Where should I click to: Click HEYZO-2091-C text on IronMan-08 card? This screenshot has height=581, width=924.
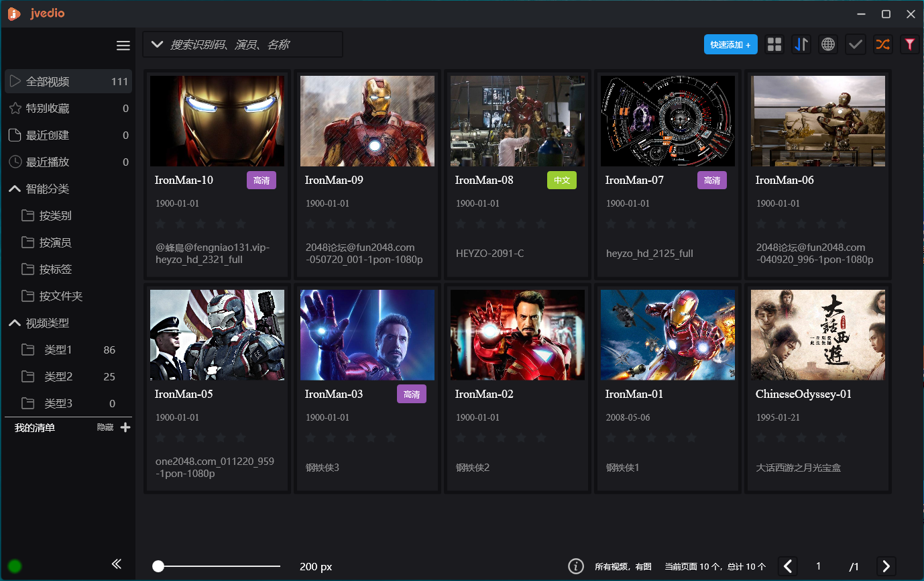tap(490, 254)
